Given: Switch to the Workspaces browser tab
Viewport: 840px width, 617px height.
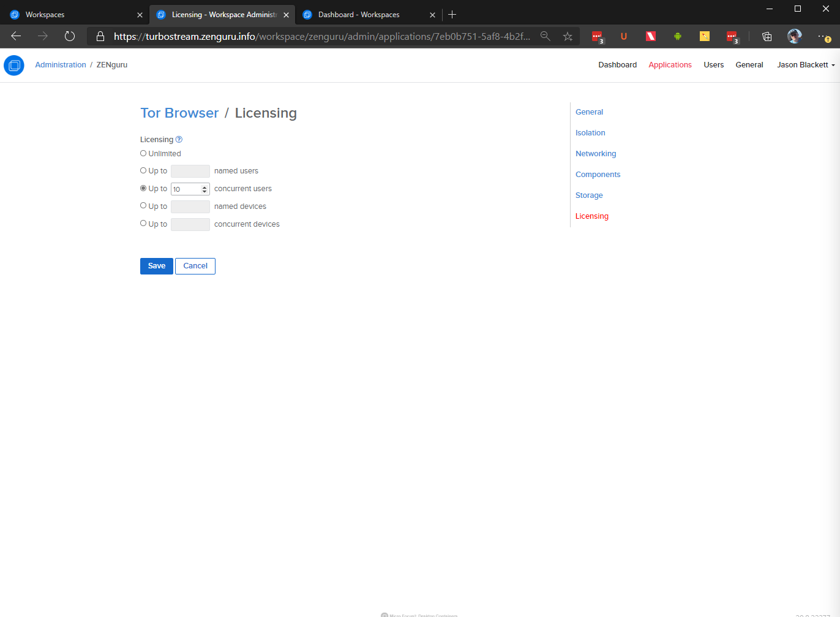Looking at the screenshot, I should pyautogui.click(x=75, y=15).
